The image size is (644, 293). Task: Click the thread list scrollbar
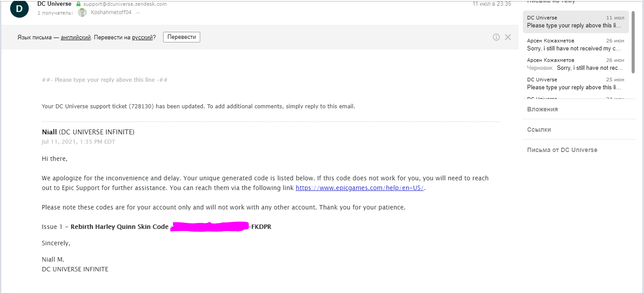(633, 42)
